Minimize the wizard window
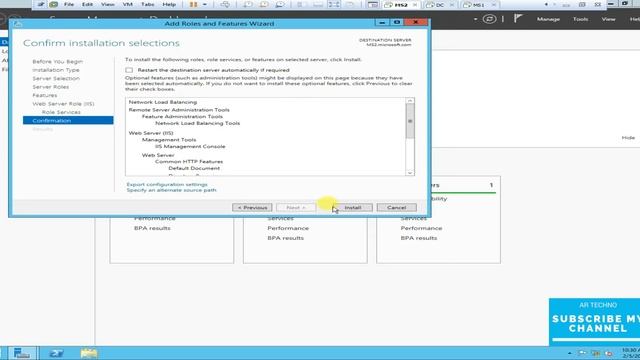Screen dimensions: 640x360 click(x=382, y=22)
